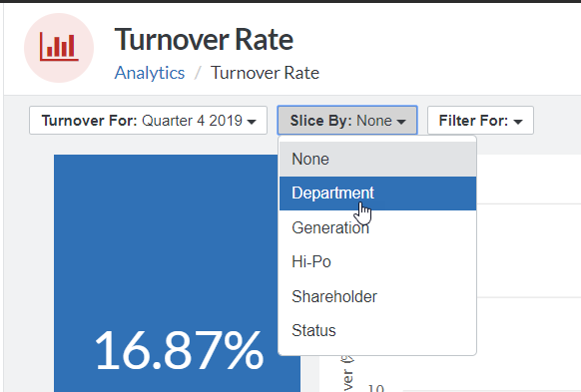
Task: Open the Analytics breadcrumb link
Action: click(x=150, y=73)
